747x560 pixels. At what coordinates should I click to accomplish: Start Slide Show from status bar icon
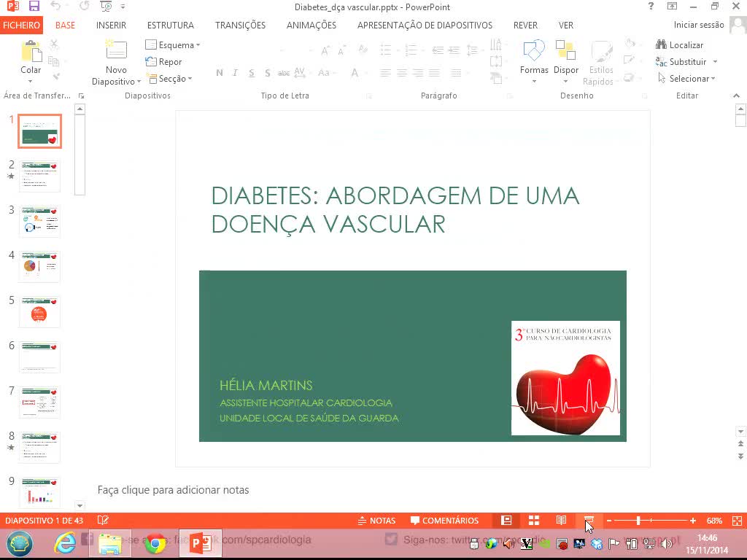pos(589,521)
